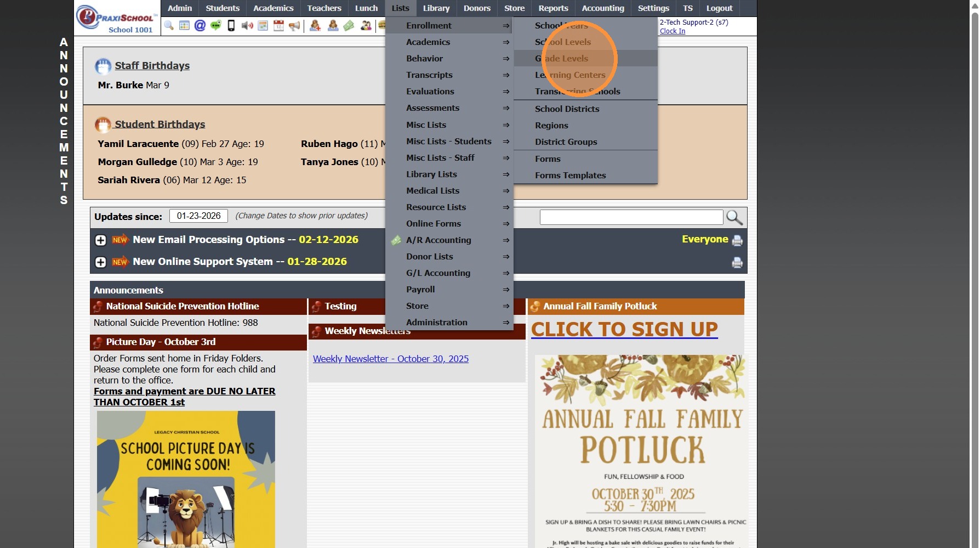Click the pin icon beside Annual Fall Family Potluck
The width and height of the screenshot is (980, 548).
(535, 307)
